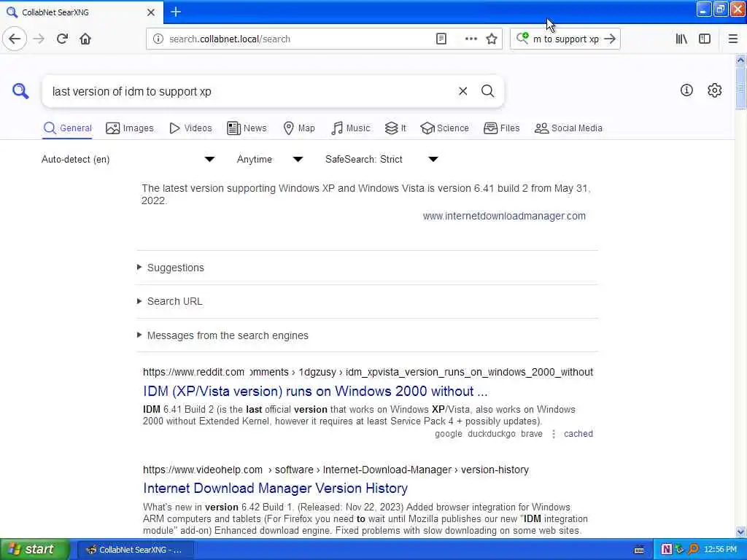The image size is (747, 560).
Task: Switch to the Music category
Action: click(350, 128)
